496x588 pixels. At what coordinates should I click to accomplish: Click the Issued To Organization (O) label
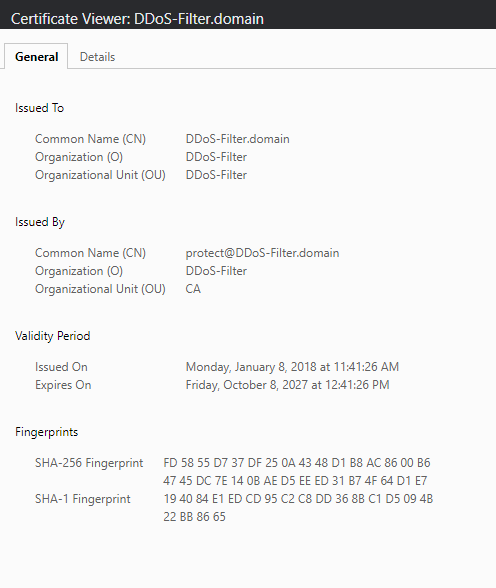(x=79, y=157)
